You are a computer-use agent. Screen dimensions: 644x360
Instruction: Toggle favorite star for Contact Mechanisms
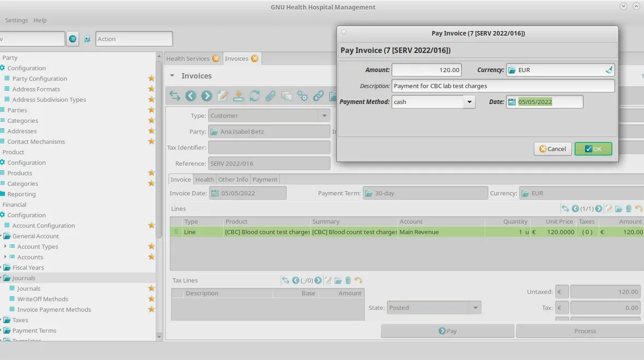(x=151, y=142)
